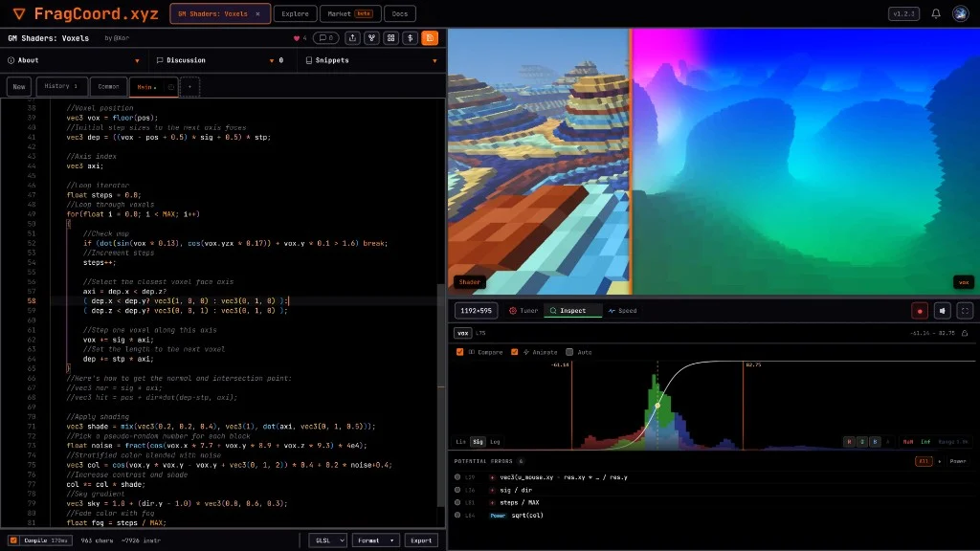The width and height of the screenshot is (980, 551).
Task: Click the v1.2.3 version badge
Action: click(903, 13)
